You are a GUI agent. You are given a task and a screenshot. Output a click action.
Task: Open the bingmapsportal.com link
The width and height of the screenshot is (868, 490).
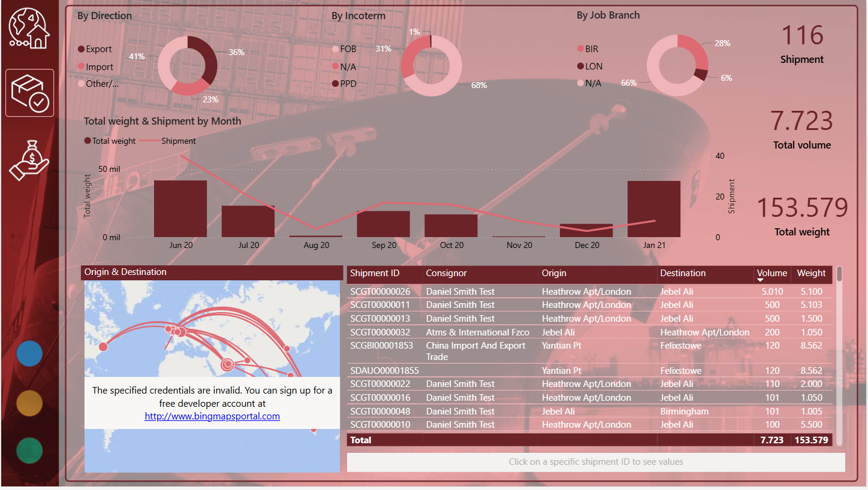212,416
